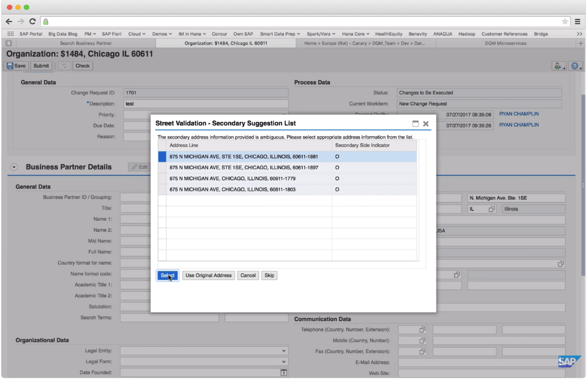The height and width of the screenshot is (384, 588).
Task: Click the Check toolbar button
Action: click(x=82, y=66)
